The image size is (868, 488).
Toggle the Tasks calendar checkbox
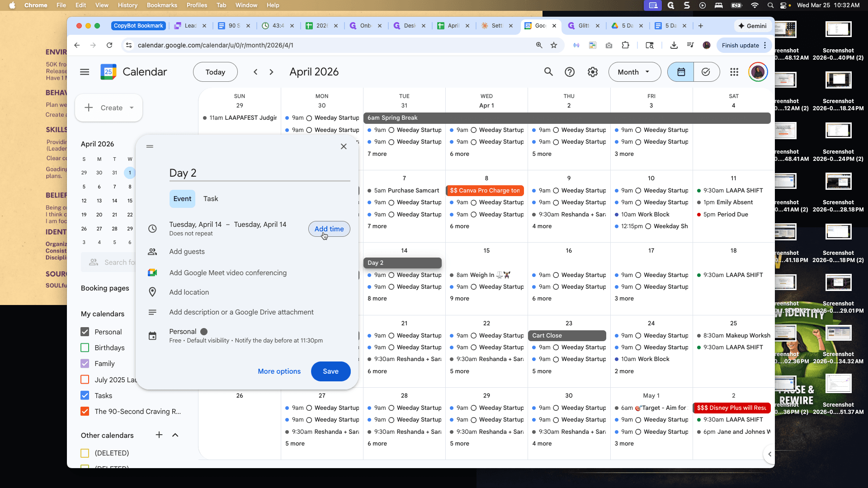[85, 395]
